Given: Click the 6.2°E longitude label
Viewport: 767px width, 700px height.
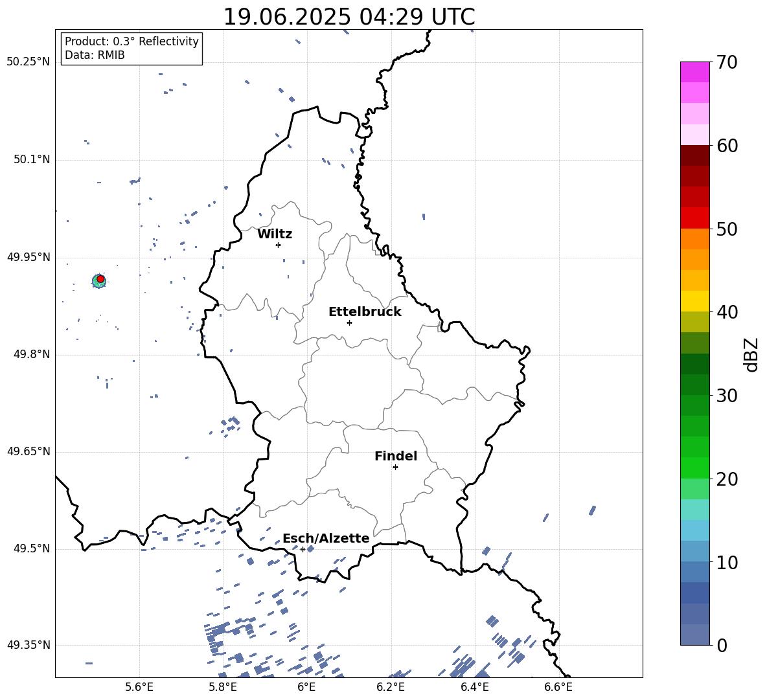Looking at the screenshot, I should click(391, 687).
